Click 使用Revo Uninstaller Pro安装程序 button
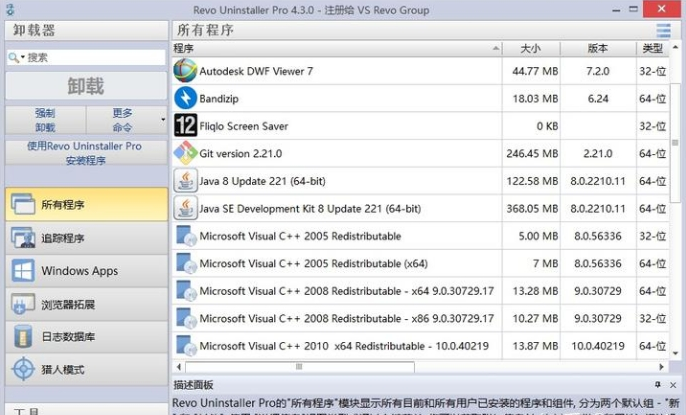Viewport: 686px width, 415px height. [85, 153]
